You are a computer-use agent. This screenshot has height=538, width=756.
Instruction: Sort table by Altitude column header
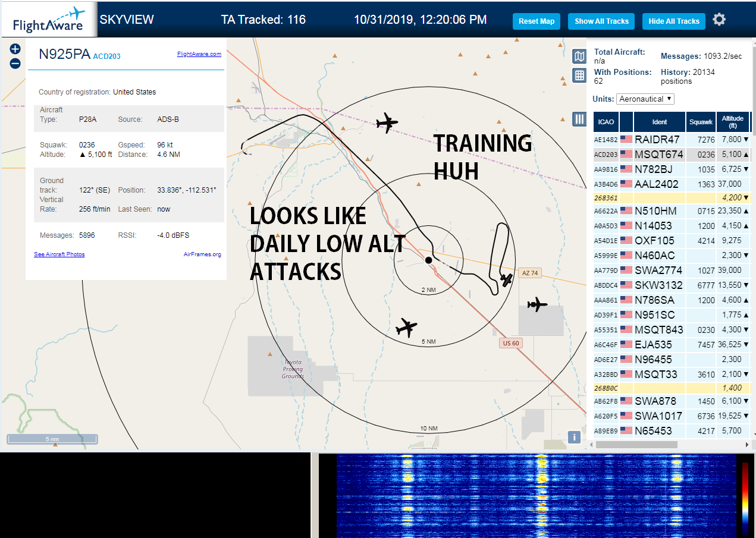pos(733,122)
